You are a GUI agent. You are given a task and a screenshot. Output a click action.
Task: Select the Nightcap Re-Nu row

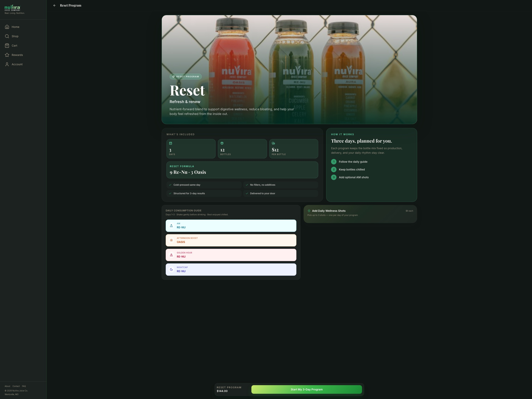[231, 269]
